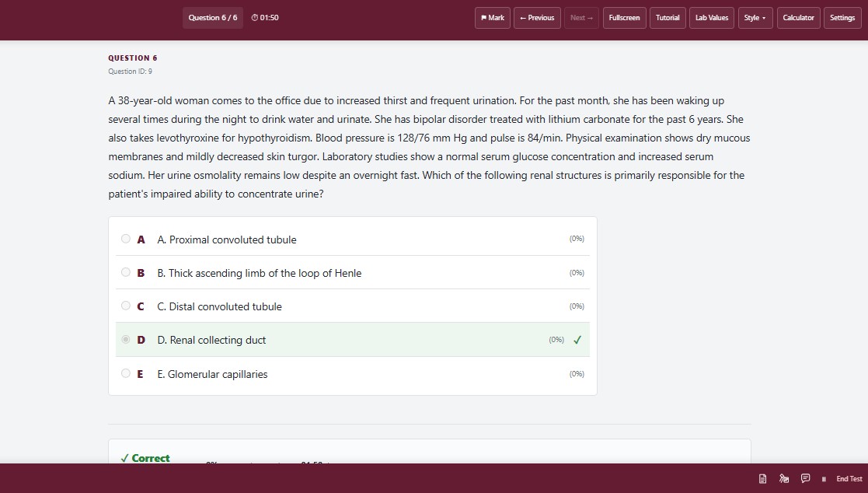Select radio button for option A
868x493 pixels.
coord(126,239)
